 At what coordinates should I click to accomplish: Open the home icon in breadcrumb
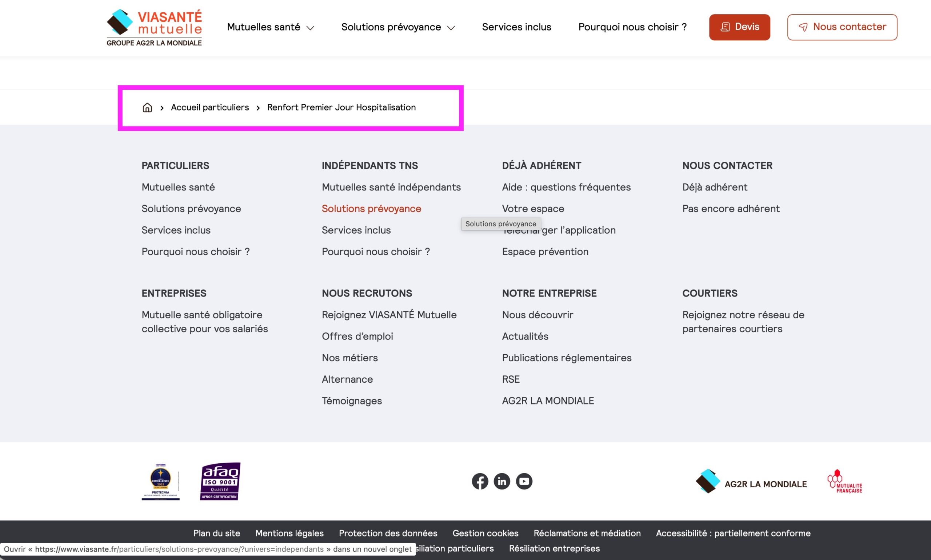coord(147,108)
